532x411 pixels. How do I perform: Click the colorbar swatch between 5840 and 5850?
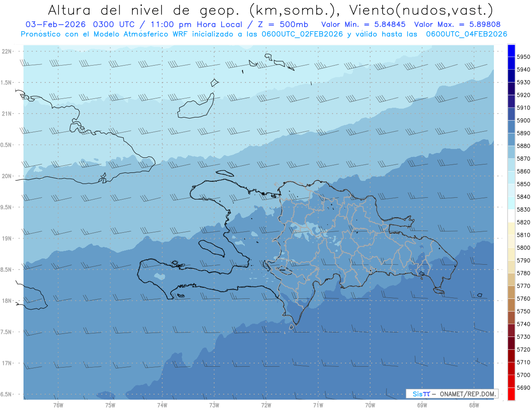[x=511, y=190]
